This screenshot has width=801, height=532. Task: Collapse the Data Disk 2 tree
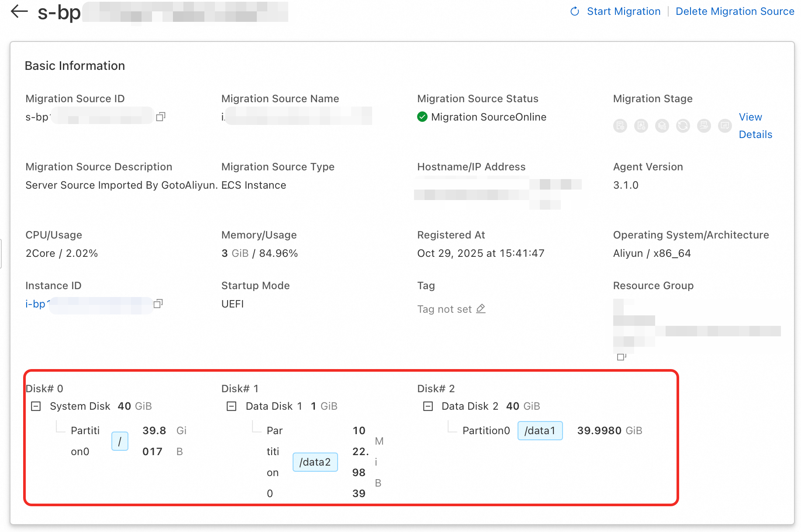(428, 406)
